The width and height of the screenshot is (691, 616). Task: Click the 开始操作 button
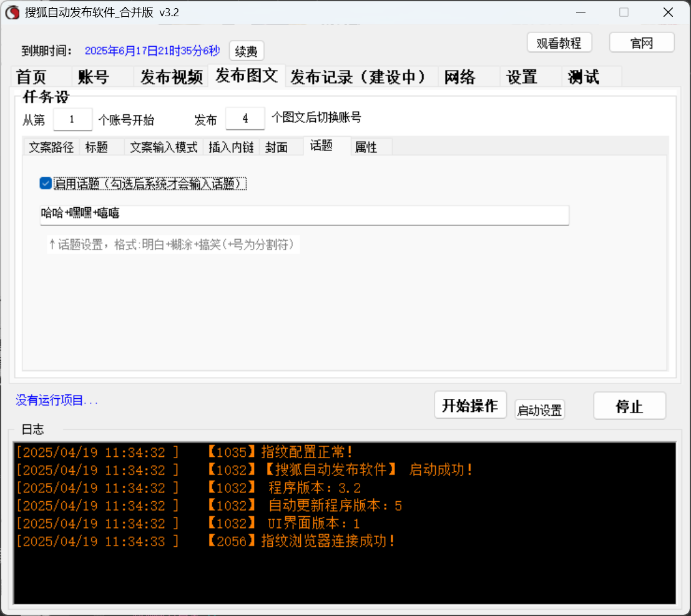click(470, 405)
